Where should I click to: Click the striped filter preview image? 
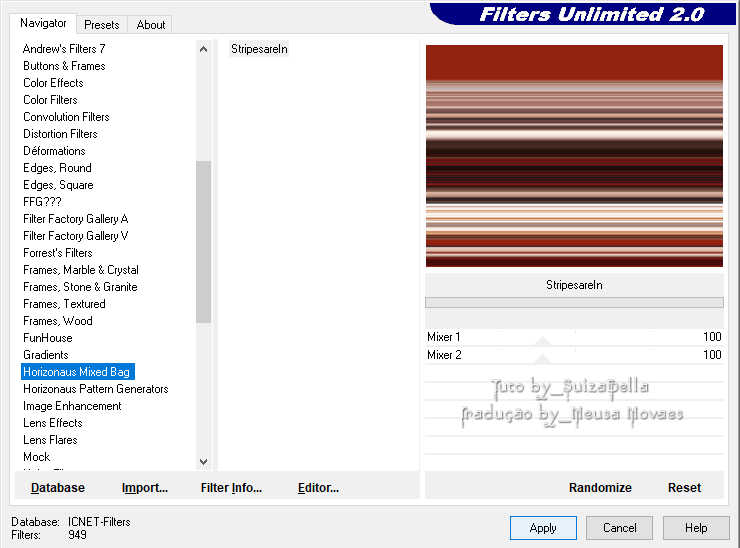point(574,156)
